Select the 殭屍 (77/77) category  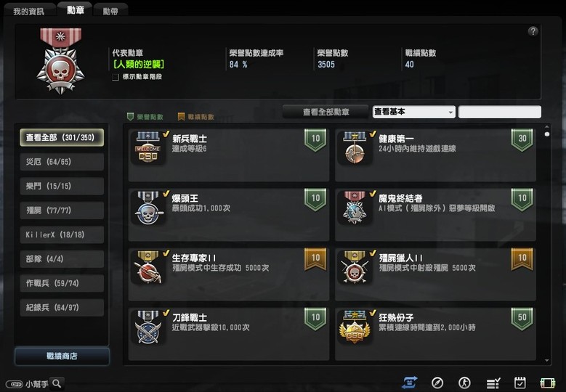point(62,211)
